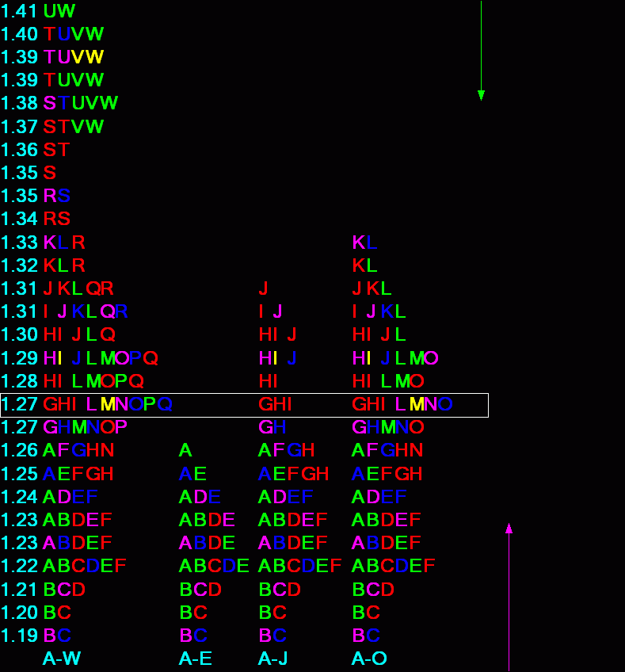The width and height of the screenshot is (625, 672).
Task: Select the 1.28 price label
Action: pyautogui.click(x=19, y=381)
